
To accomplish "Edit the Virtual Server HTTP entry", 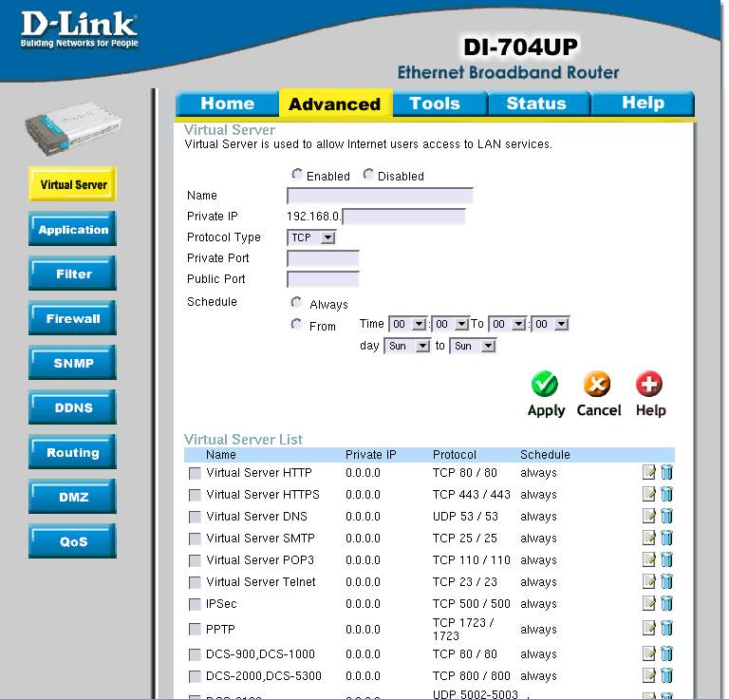I will coord(648,472).
